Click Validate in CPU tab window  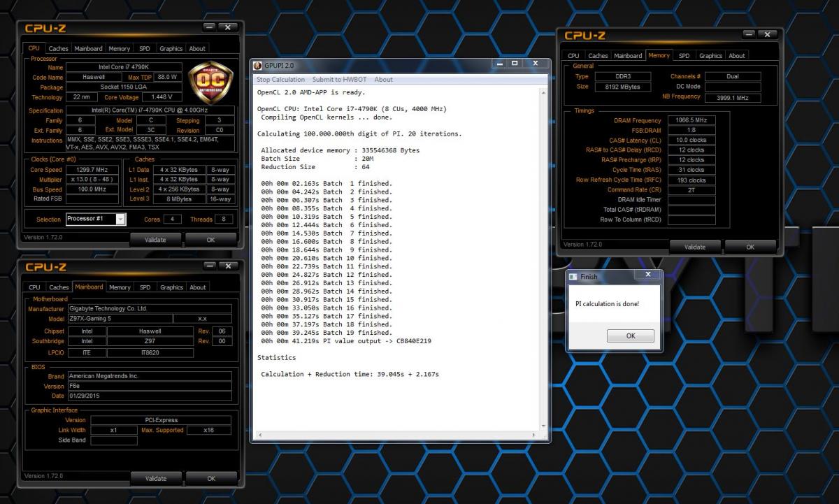155,240
